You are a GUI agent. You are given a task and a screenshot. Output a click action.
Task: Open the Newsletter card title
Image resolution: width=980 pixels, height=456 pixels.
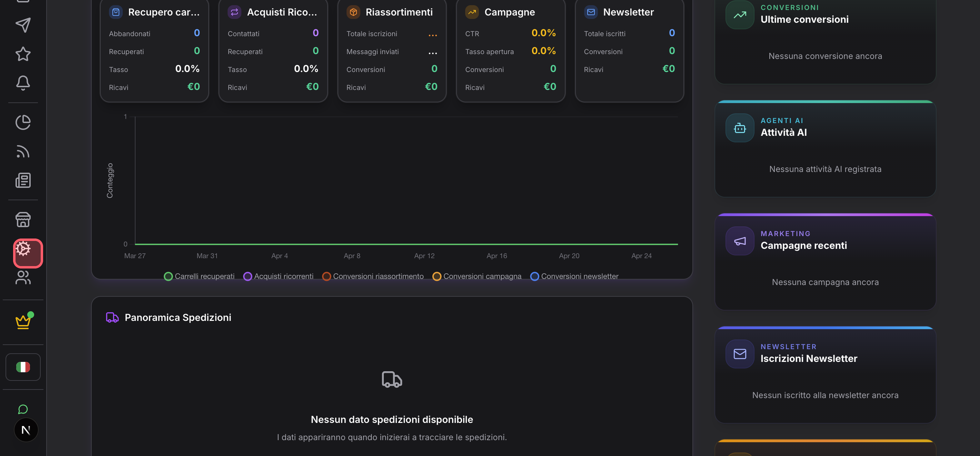(x=629, y=12)
